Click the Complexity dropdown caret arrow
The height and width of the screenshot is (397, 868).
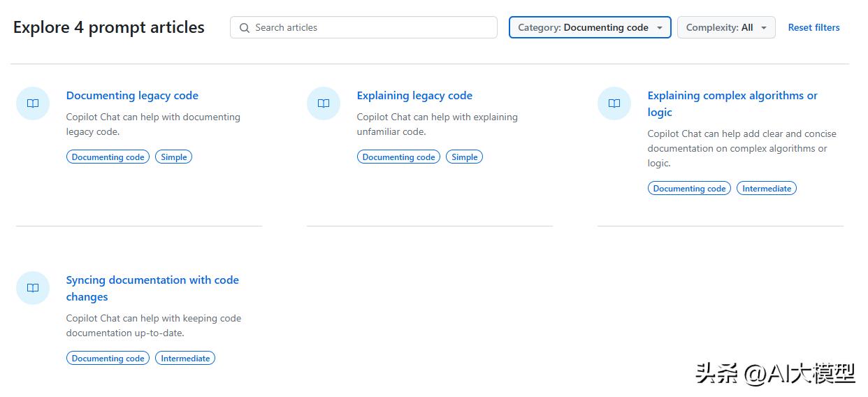coord(764,28)
